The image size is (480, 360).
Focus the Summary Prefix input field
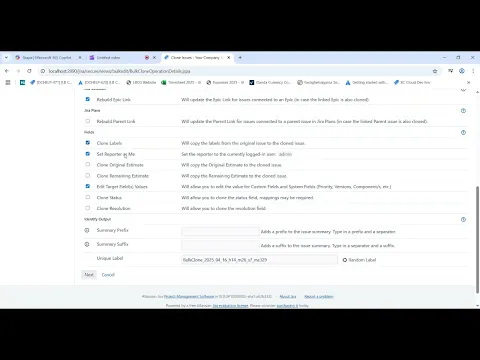coord(220,231)
